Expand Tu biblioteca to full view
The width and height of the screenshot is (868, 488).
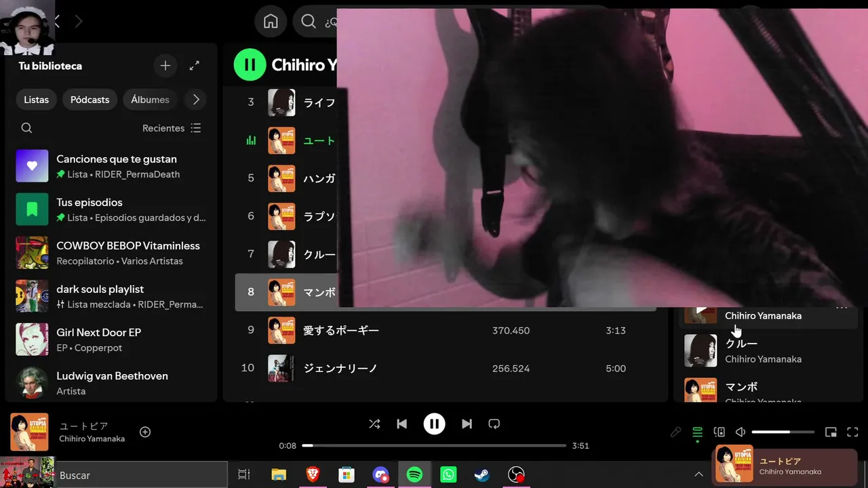(195, 66)
